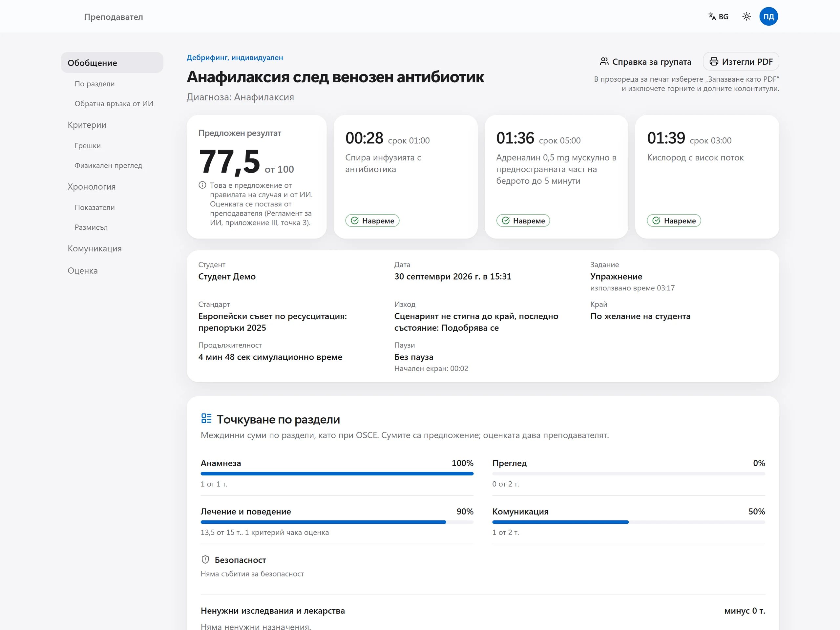Go to По раздели in the sidebar
840x630 pixels.
[x=94, y=84]
